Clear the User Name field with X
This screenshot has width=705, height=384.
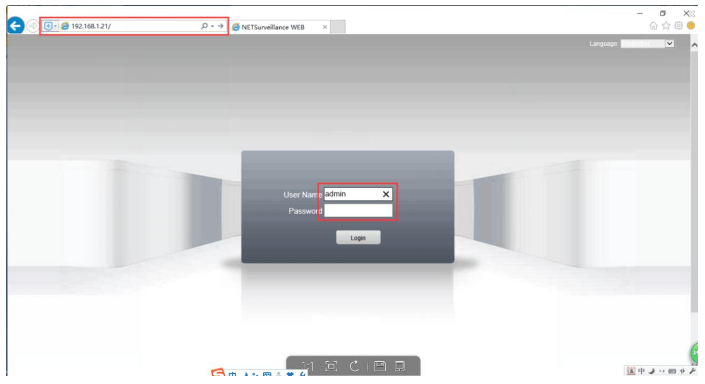[x=386, y=194]
